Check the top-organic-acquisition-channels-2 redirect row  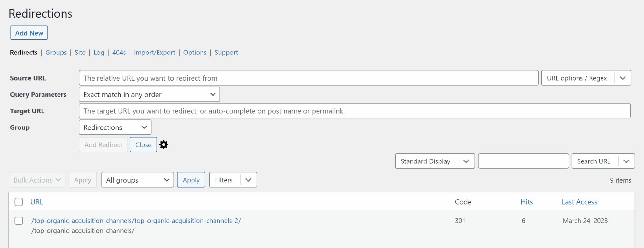pos(19,221)
